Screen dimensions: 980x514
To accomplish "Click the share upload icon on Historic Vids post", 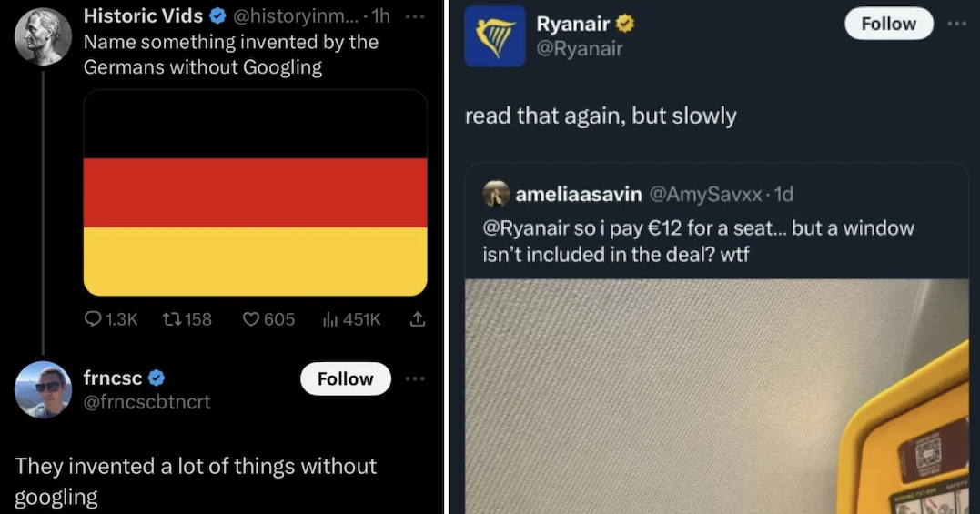I will pyautogui.click(x=418, y=319).
